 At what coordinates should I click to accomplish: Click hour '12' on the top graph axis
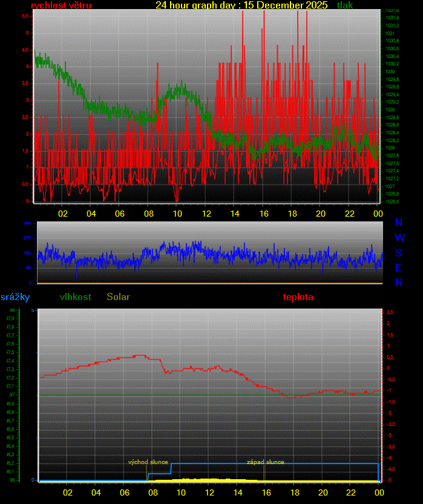coord(206,214)
